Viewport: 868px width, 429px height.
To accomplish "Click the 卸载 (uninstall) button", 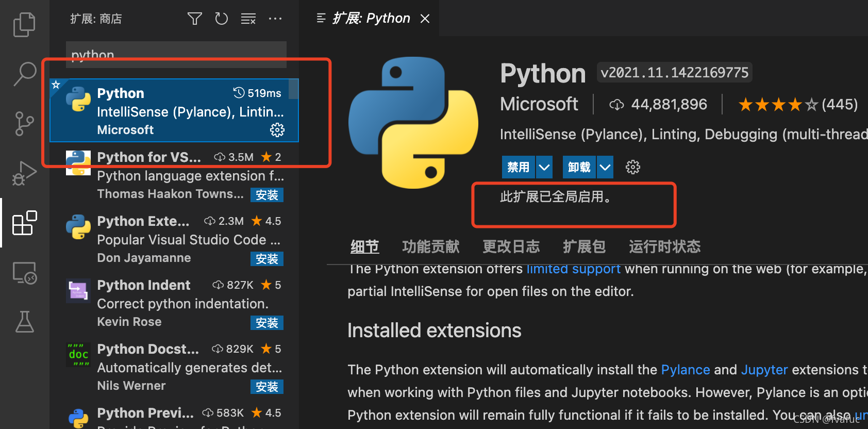I will tap(579, 167).
